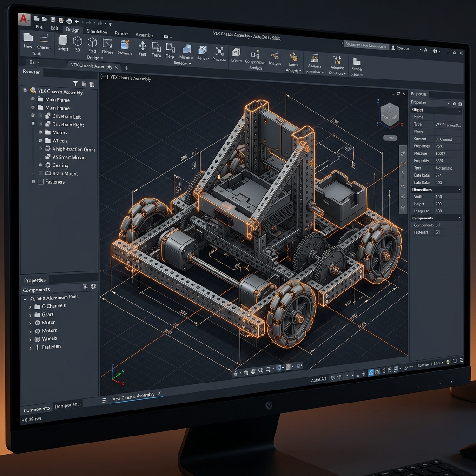
Task: Select the Channel tool icon
Action: tap(44, 39)
